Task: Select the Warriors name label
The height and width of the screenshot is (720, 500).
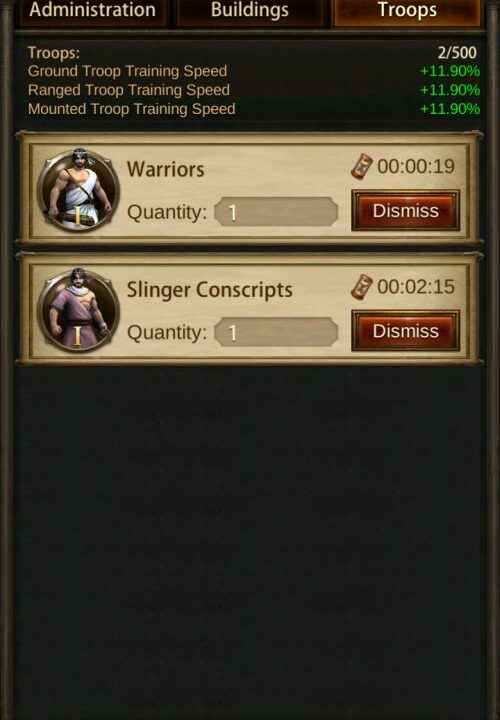Action: [x=166, y=169]
